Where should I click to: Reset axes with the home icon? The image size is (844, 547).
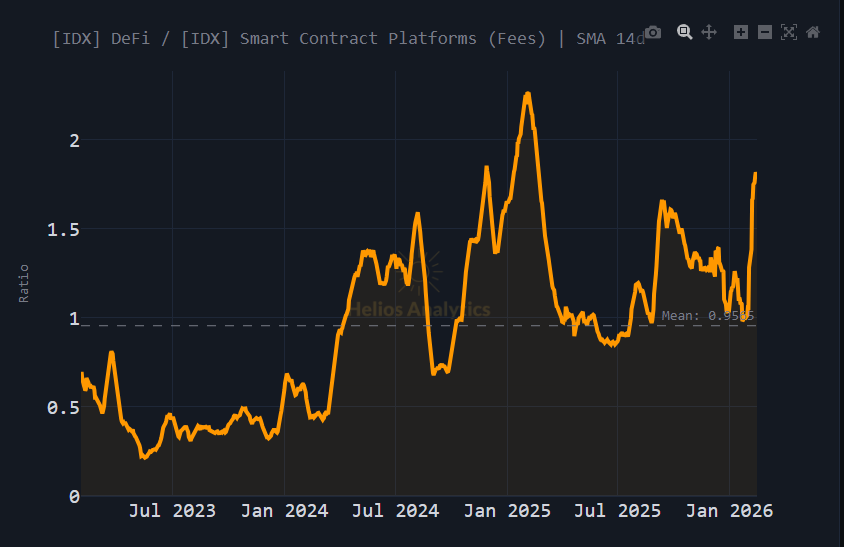click(813, 32)
